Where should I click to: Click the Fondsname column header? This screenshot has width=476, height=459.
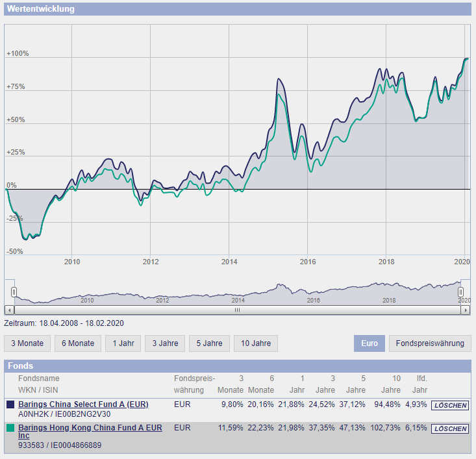click(38, 378)
